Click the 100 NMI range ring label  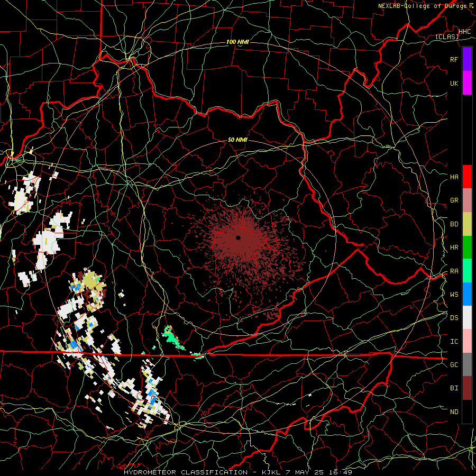pyautogui.click(x=237, y=42)
